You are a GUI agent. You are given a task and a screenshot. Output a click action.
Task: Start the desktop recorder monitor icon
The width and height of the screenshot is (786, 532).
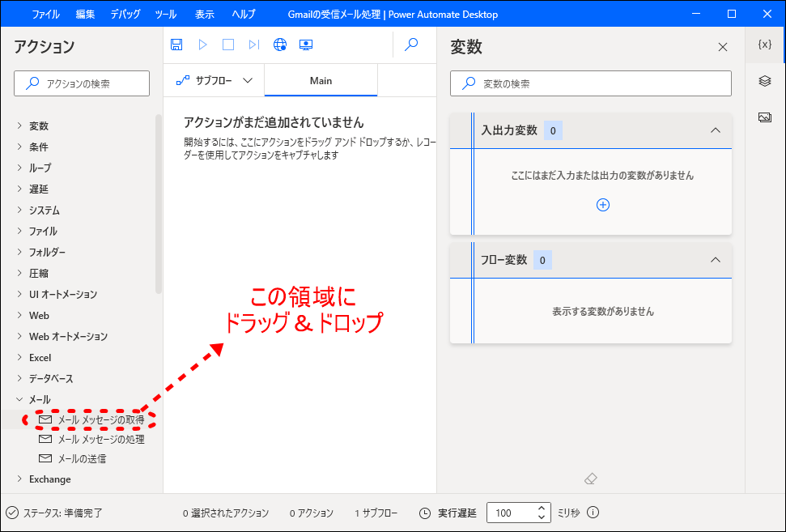[x=306, y=45]
